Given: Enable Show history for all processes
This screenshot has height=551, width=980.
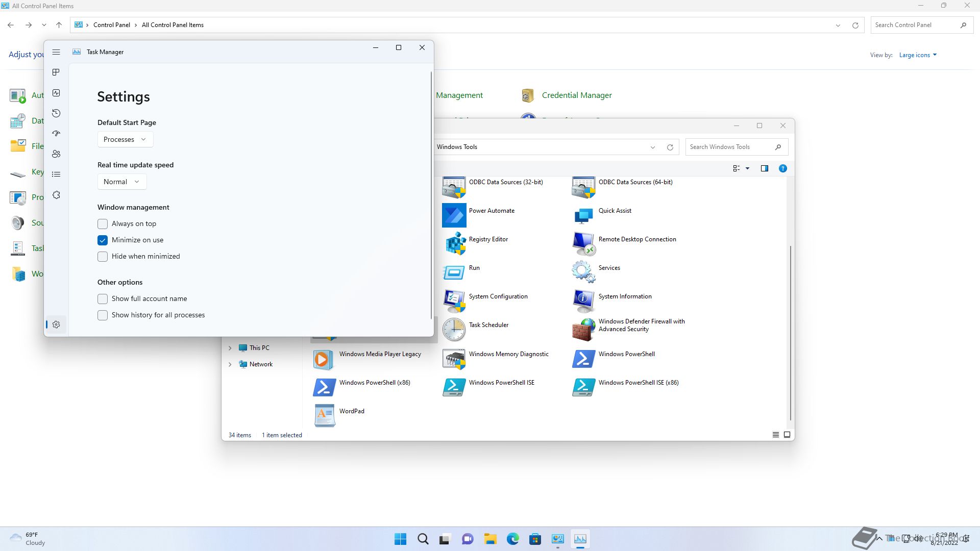Looking at the screenshot, I should click(x=103, y=315).
